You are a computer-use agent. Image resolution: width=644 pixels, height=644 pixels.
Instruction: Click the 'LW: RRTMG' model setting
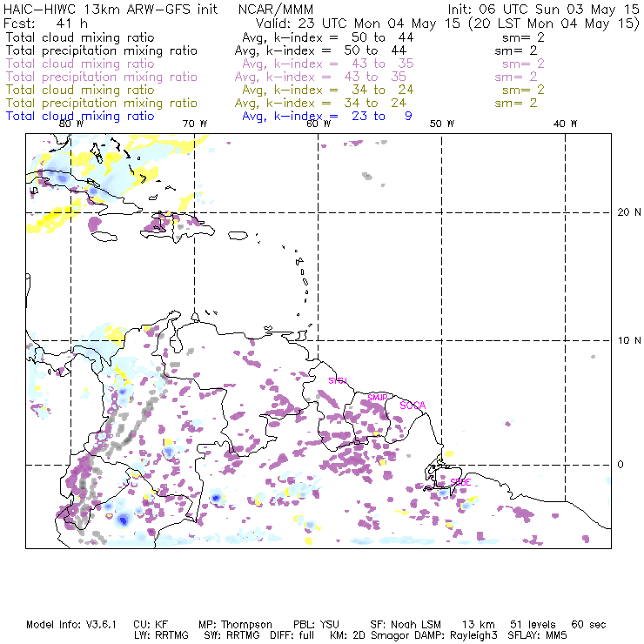click(x=161, y=635)
